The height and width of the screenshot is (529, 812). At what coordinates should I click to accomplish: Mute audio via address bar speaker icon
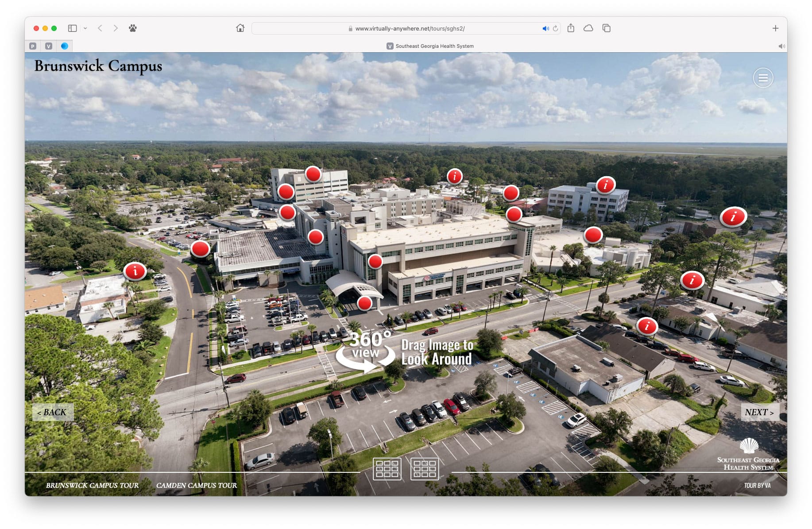click(x=545, y=28)
